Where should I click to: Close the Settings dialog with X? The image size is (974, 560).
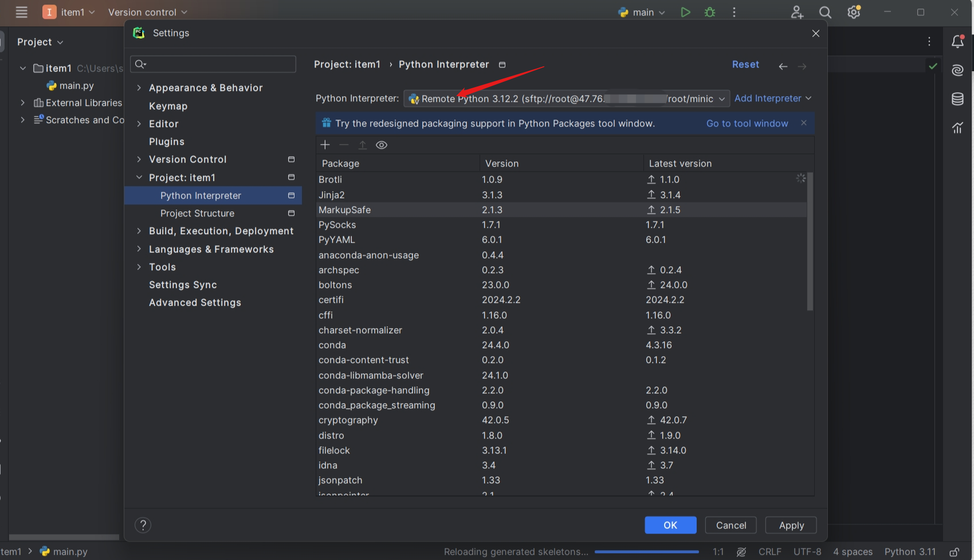pyautogui.click(x=816, y=33)
